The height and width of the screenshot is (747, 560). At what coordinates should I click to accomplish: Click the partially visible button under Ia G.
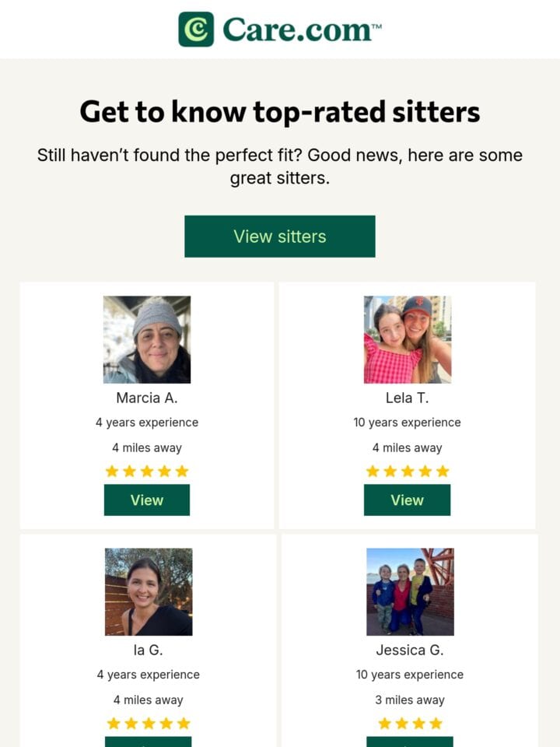pos(148,742)
